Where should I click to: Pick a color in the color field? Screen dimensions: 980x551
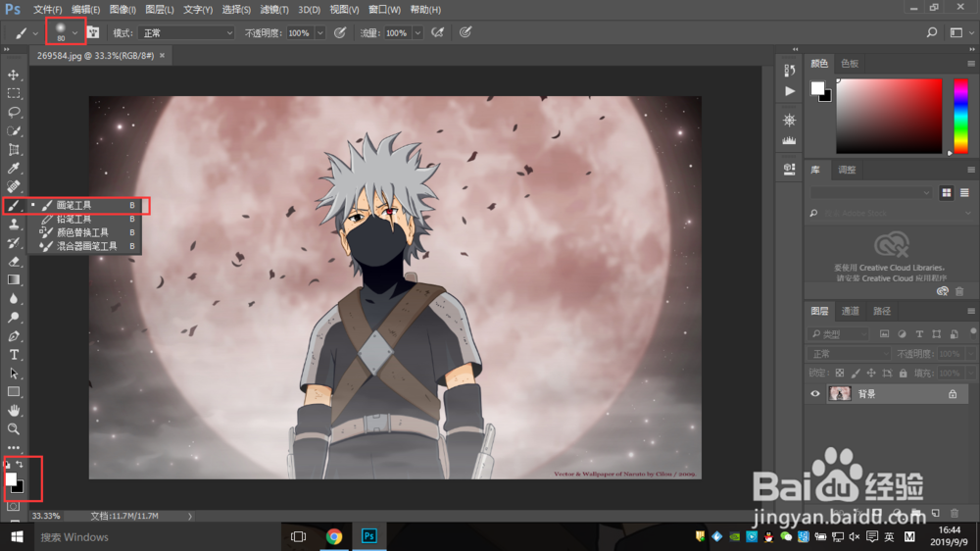[889, 116]
